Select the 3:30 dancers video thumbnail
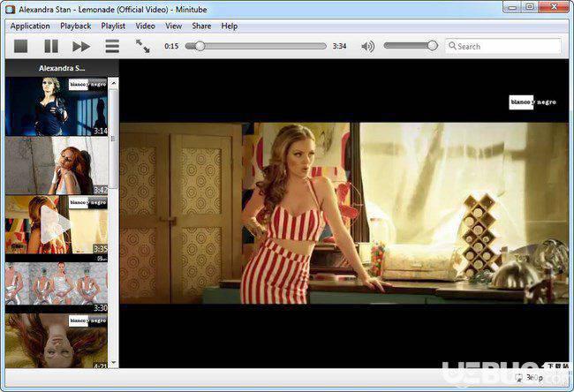Viewport: 574px width, 392px height. click(x=57, y=283)
